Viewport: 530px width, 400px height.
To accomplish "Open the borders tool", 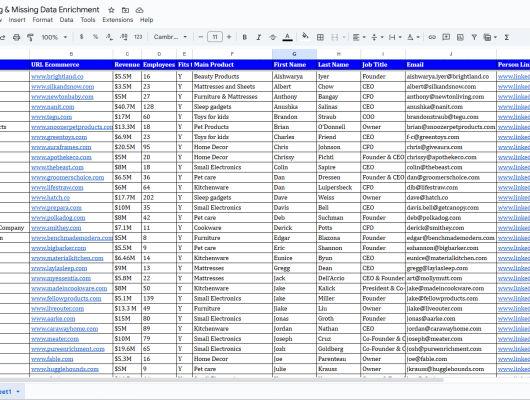I will [320, 37].
